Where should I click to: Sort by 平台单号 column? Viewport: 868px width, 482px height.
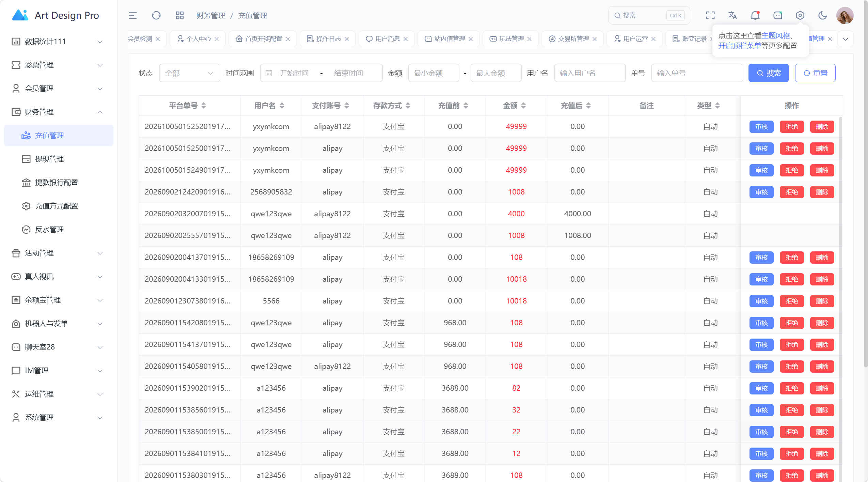click(x=204, y=106)
